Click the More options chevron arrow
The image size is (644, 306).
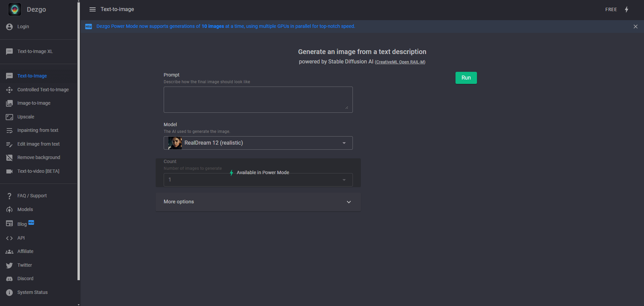[x=349, y=202]
